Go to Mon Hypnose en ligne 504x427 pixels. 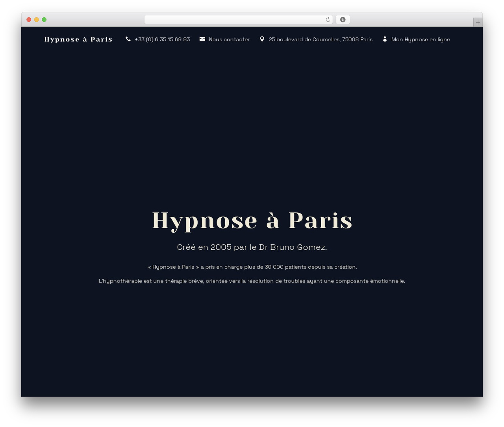point(421,39)
